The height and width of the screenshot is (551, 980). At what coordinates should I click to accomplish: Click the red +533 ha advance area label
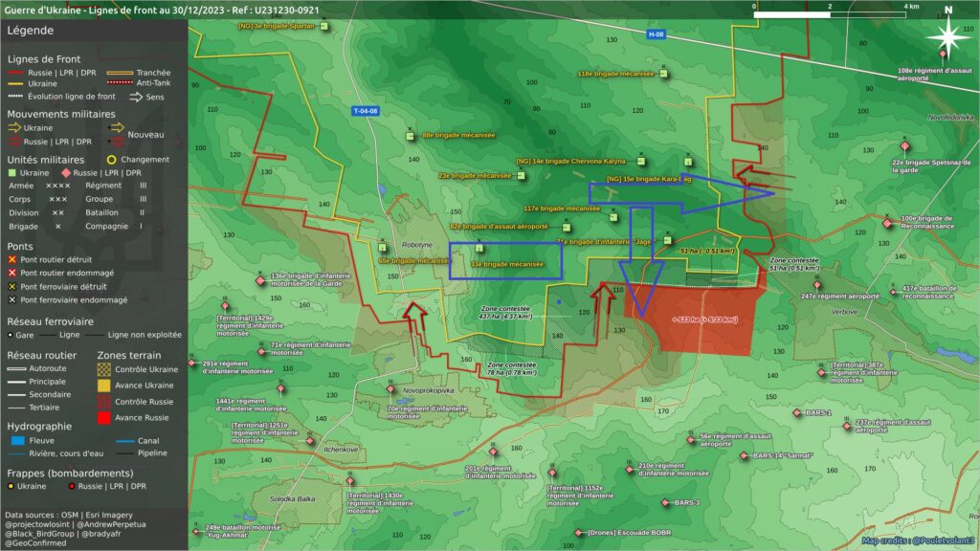click(x=704, y=319)
